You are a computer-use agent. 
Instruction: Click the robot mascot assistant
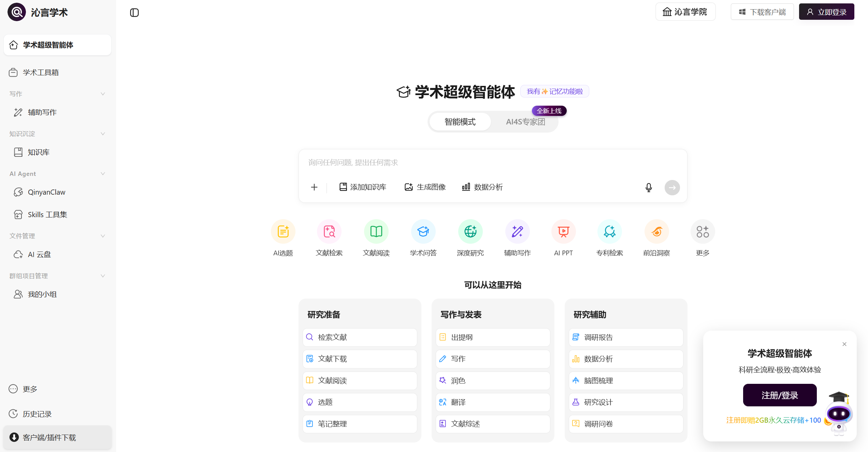click(839, 413)
